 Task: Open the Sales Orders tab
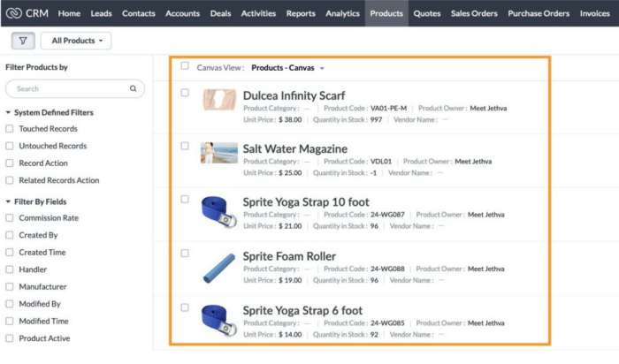(x=474, y=13)
